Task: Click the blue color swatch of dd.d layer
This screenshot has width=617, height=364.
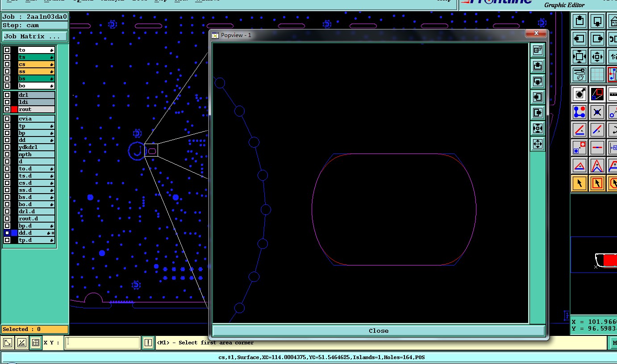Action: click(14, 233)
